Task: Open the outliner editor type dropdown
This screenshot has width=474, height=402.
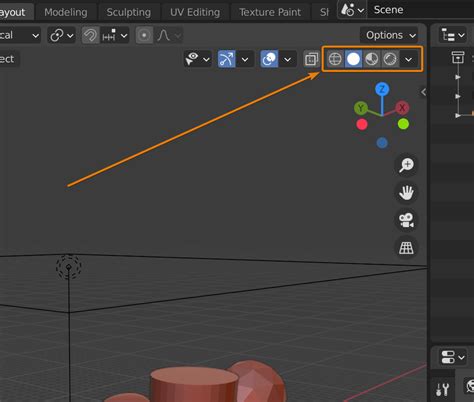Action: click(x=453, y=35)
